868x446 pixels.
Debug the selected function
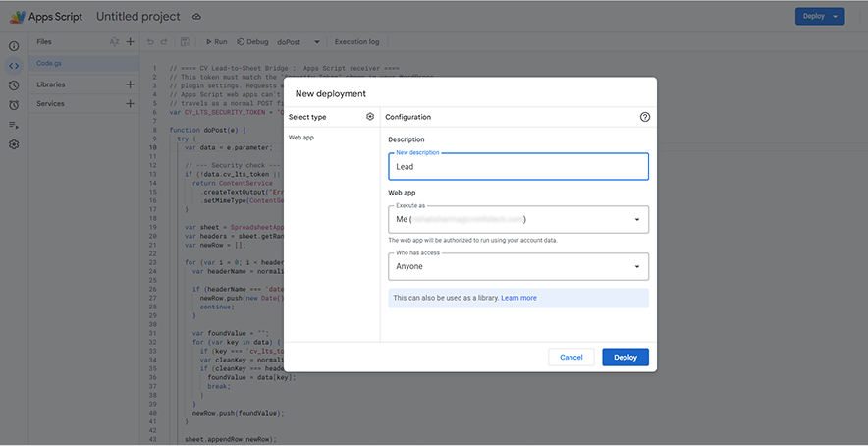point(252,41)
